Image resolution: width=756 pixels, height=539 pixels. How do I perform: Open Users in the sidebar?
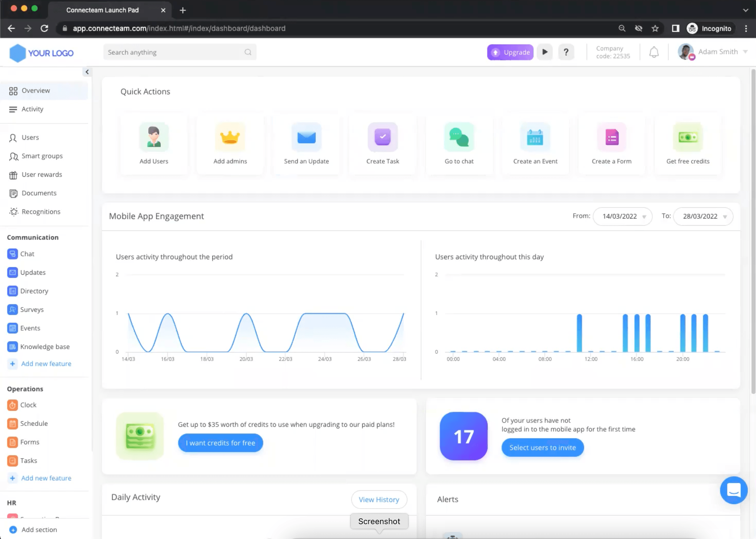click(44, 137)
